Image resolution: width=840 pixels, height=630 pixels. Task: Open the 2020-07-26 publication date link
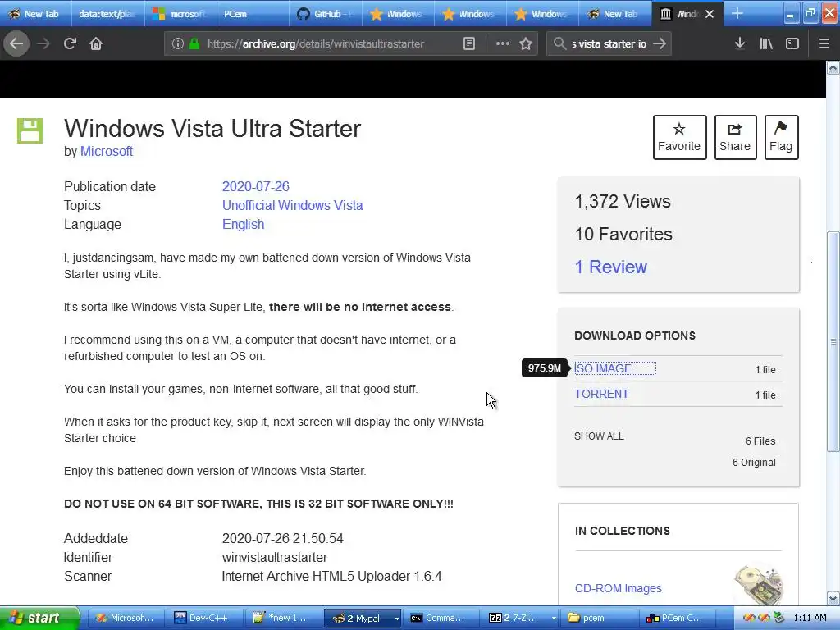[256, 186]
